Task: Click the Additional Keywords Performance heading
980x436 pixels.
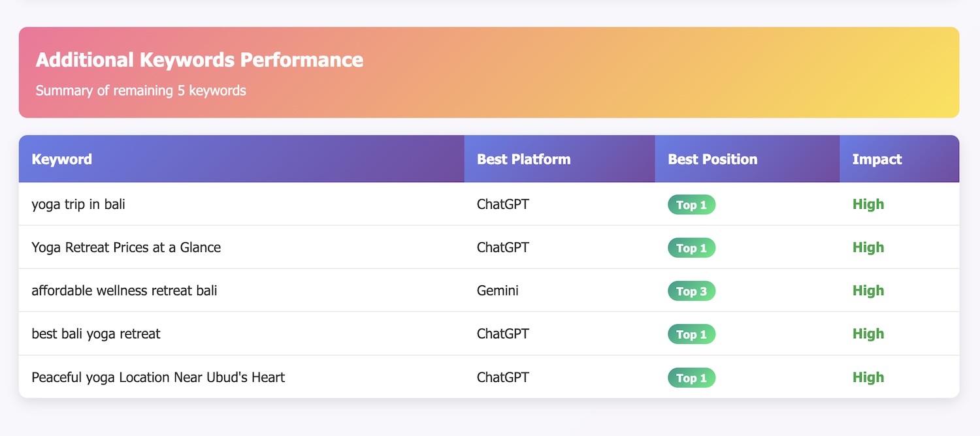Action: tap(199, 60)
